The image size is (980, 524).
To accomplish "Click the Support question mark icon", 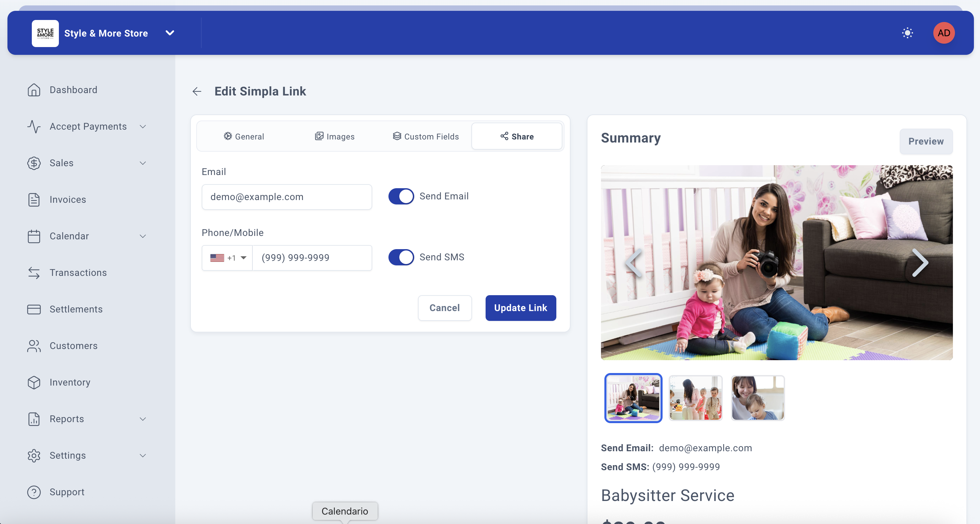I will [x=34, y=492].
